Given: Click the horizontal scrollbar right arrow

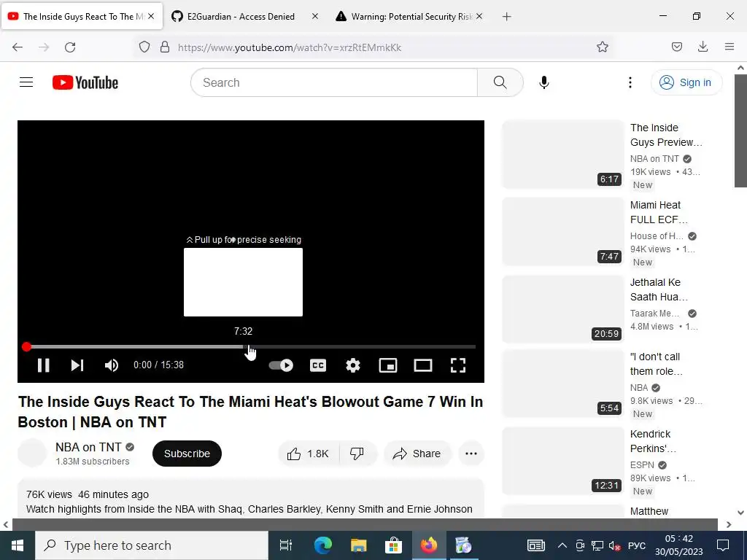Looking at the screenshot, I should tap(729, 525).
